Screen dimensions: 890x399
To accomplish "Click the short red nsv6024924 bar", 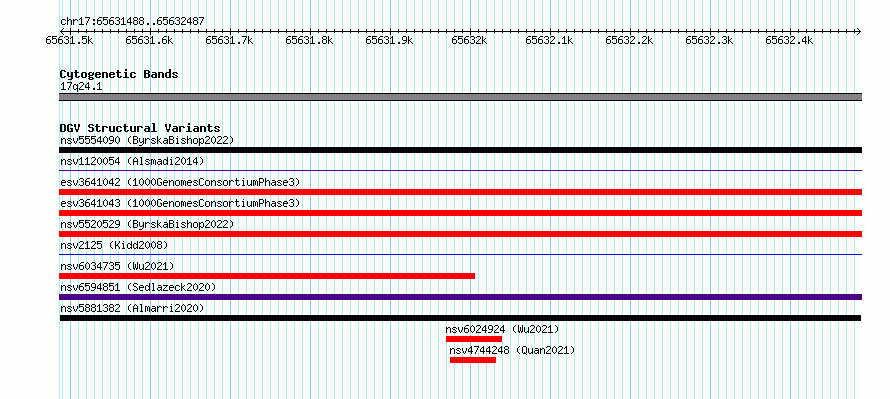I will [x=474, y=339].
